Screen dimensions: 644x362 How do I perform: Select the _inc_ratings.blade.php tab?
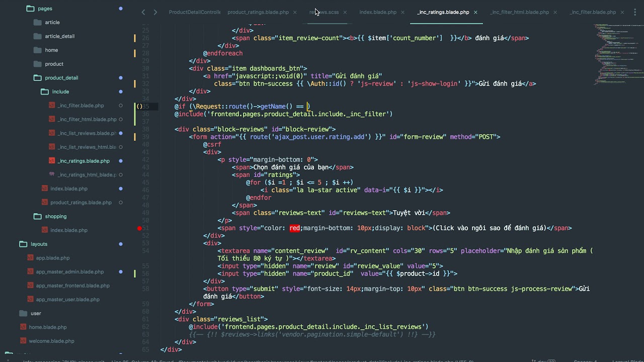[443, 12]
